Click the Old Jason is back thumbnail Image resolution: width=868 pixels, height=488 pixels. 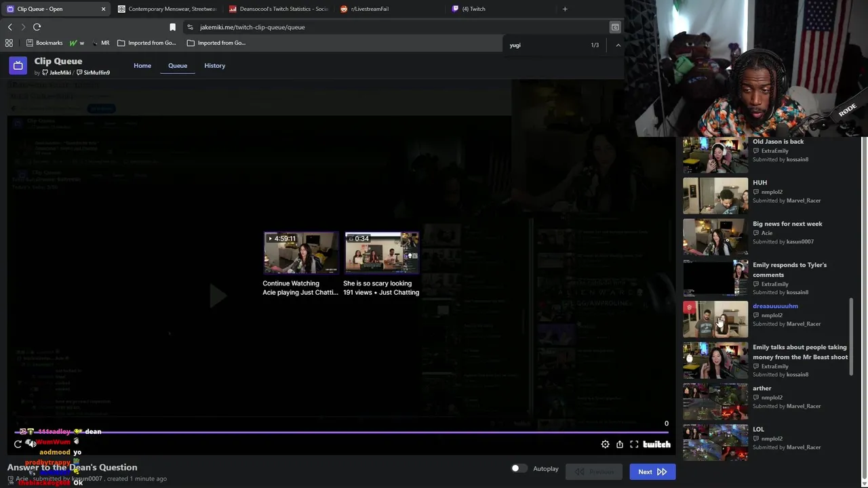715,155
